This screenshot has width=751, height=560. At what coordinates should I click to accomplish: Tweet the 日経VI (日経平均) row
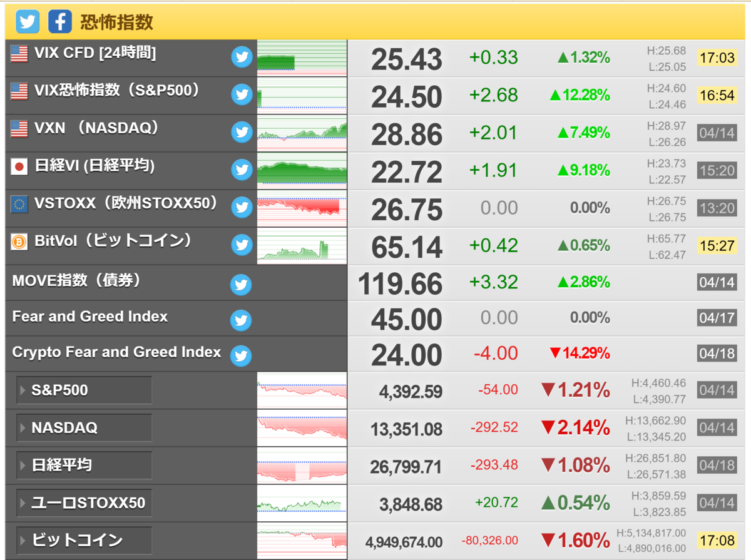pos(242,170)
